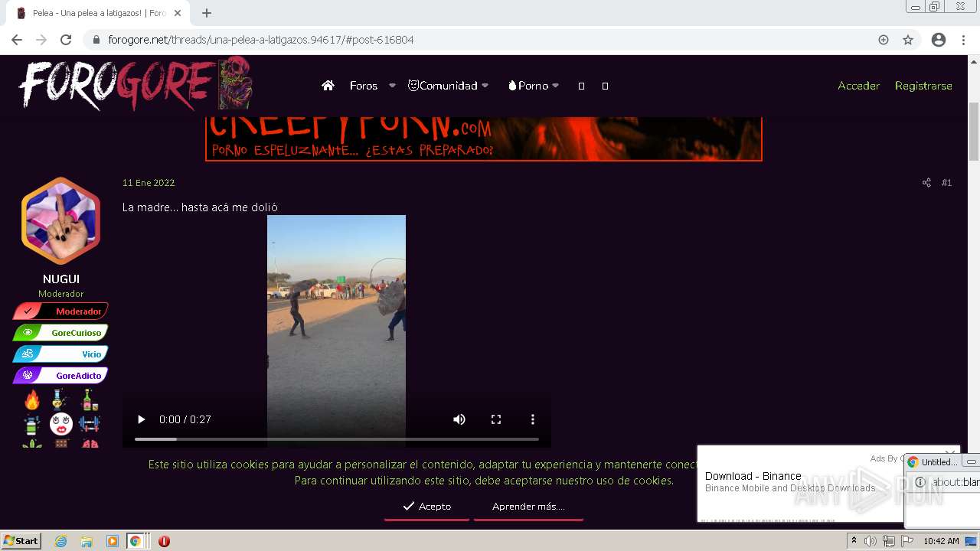Open the NUGUI username link
This screenshot has width=980, height=551.
coord(61,279)
